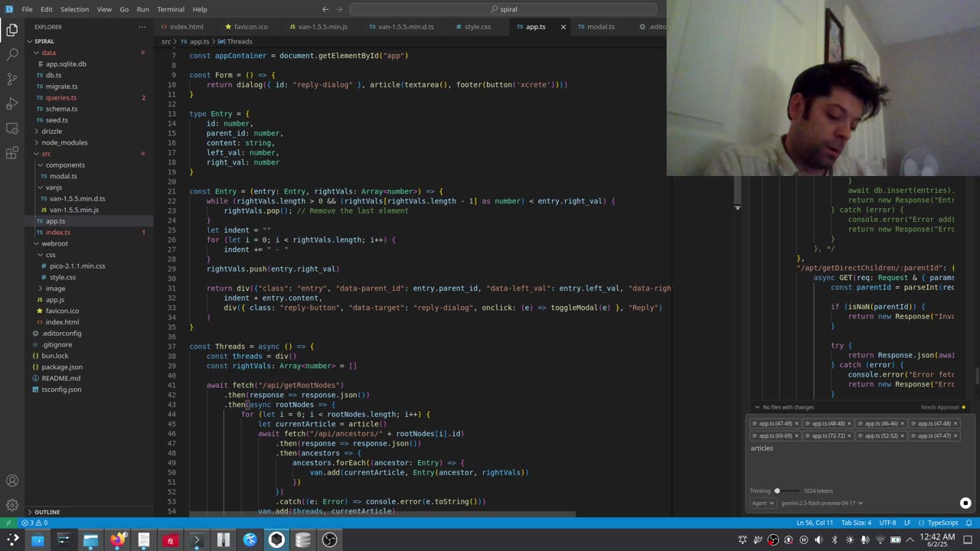Viewport: 980px width, 551px height.
Task: Open the Search view in activity bar
Action: click(12, 54)
